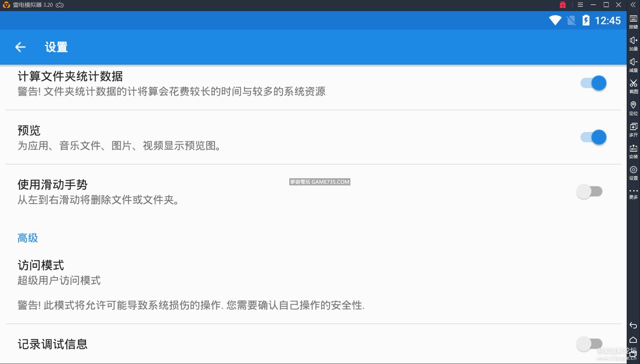Click the warning text about 系统损伤

[x=191, y=305]
